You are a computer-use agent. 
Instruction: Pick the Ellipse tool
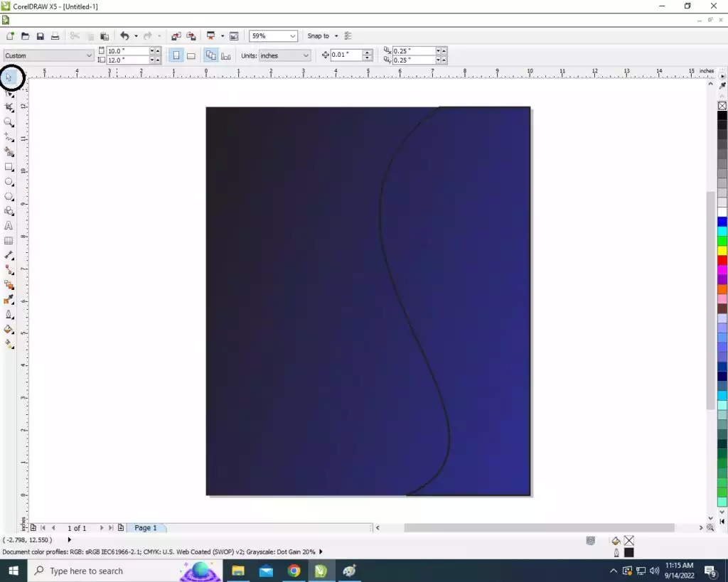point(9,182)
